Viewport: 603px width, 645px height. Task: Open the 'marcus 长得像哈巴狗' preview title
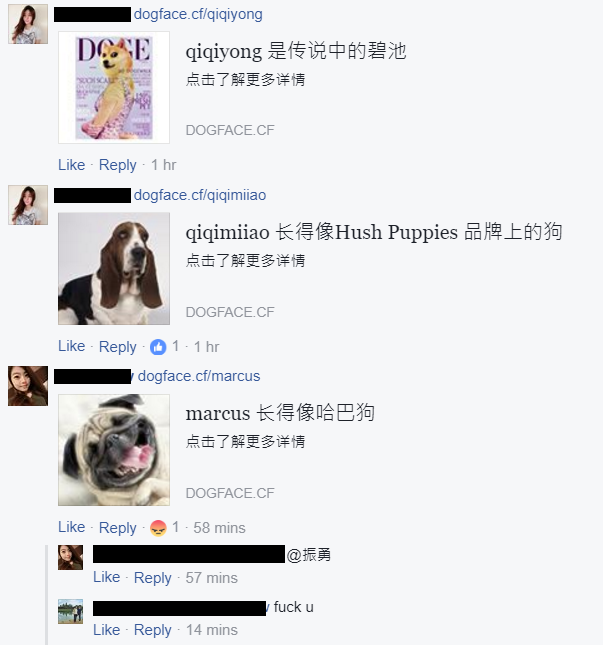pos(280,413)
